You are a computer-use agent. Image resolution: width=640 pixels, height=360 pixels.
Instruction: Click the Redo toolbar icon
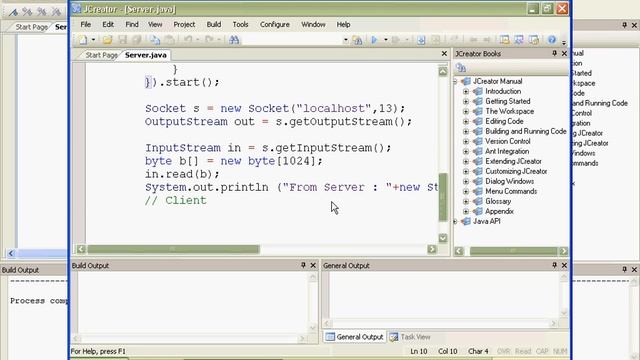pos(209,40)
